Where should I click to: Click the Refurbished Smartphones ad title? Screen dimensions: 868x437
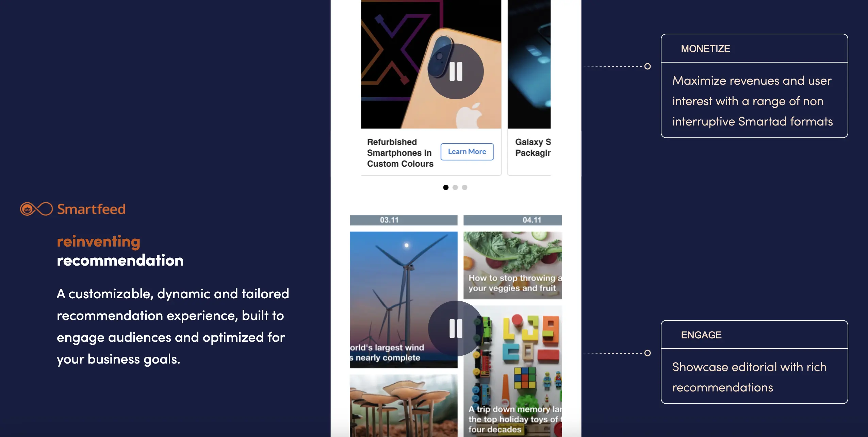[x=400, y=153]
